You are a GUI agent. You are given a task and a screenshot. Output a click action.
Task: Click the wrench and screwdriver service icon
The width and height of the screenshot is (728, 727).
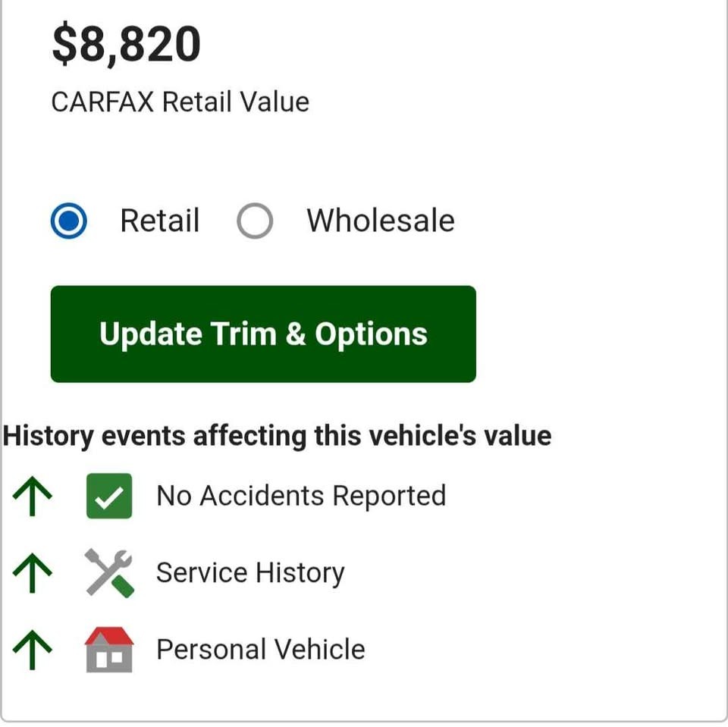point(109,572)
